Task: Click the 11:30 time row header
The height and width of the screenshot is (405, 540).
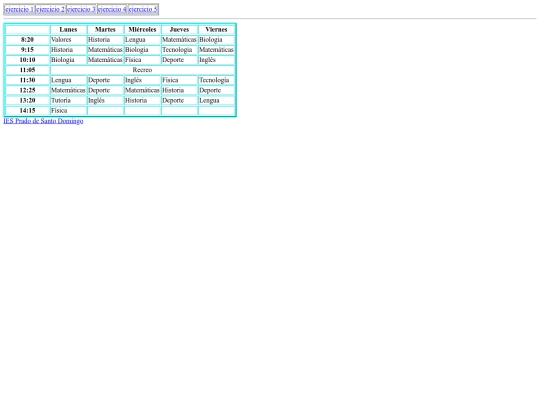Action: [27, 80]
